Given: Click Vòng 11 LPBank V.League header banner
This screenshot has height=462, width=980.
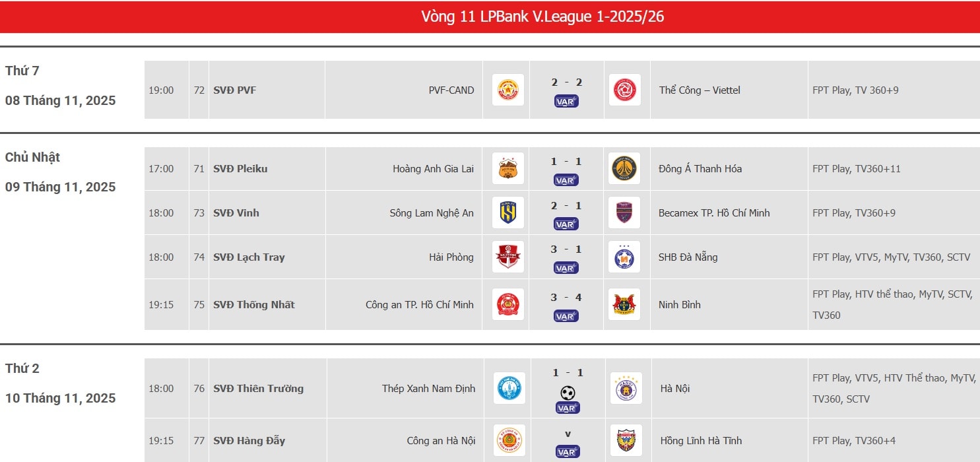Looking at the screenshot, I should tap(490, 16).
